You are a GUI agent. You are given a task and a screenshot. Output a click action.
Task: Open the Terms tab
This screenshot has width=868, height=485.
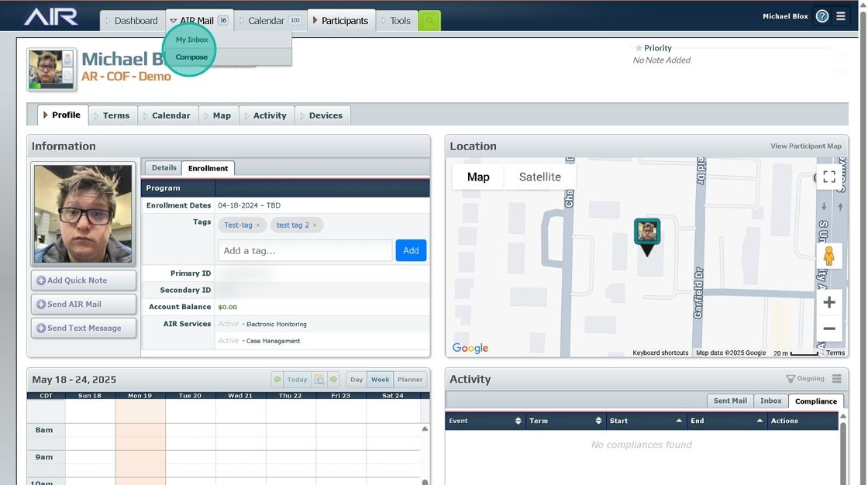click(x=112, y=115)
